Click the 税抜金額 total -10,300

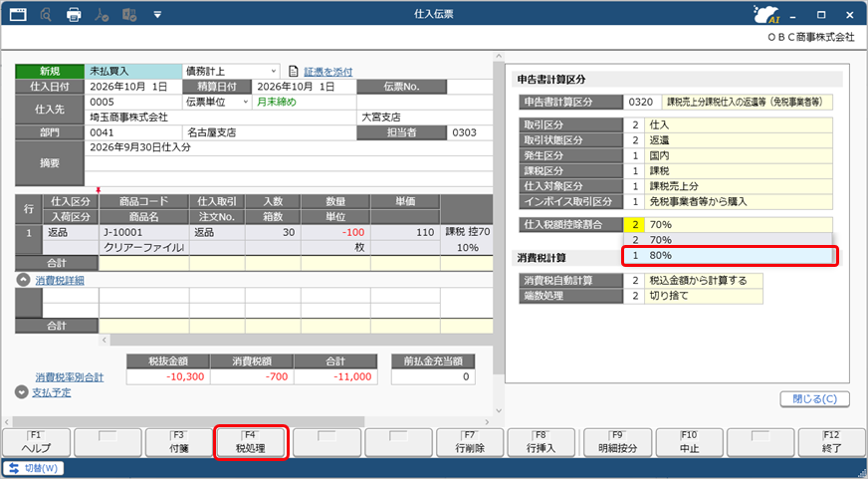click(x=168, y=377)
